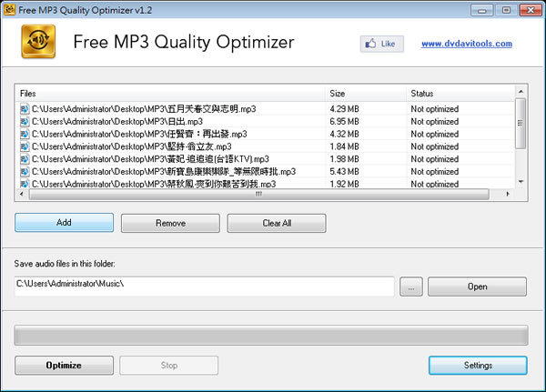Click the horizontal scroll left arrow
Image resolution: width=546 pixels, height=392 pixels.
[22, 194]
